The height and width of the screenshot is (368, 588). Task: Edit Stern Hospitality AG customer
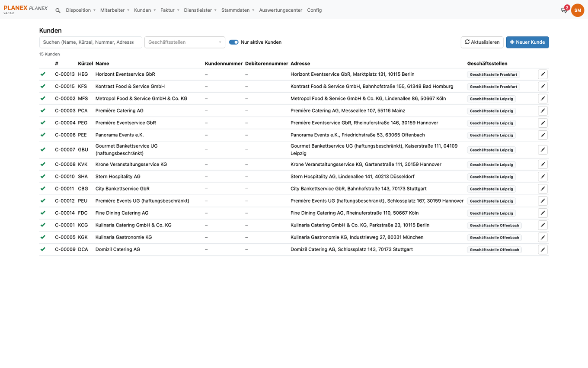(543, 177)
